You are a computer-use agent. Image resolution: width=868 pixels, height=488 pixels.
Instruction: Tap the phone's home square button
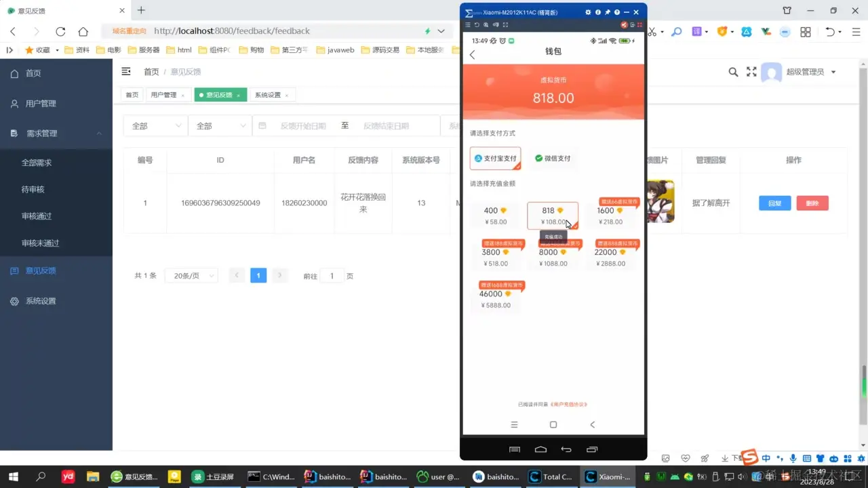[x=553, y=425]
